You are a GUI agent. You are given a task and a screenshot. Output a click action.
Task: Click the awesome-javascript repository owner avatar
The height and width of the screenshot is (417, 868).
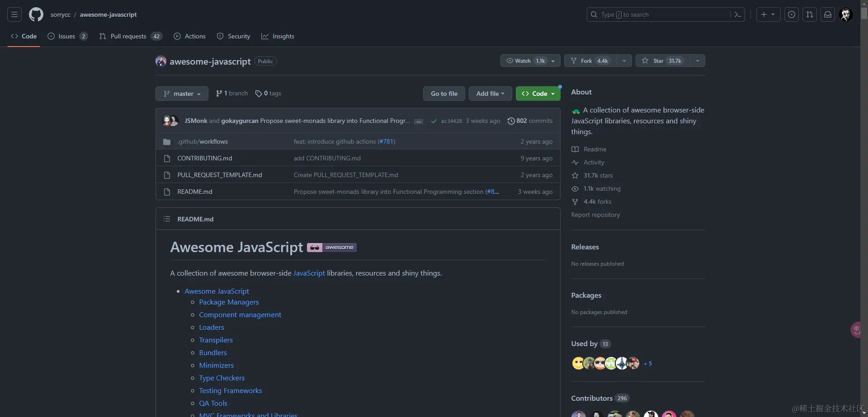[x=161, y=61]
